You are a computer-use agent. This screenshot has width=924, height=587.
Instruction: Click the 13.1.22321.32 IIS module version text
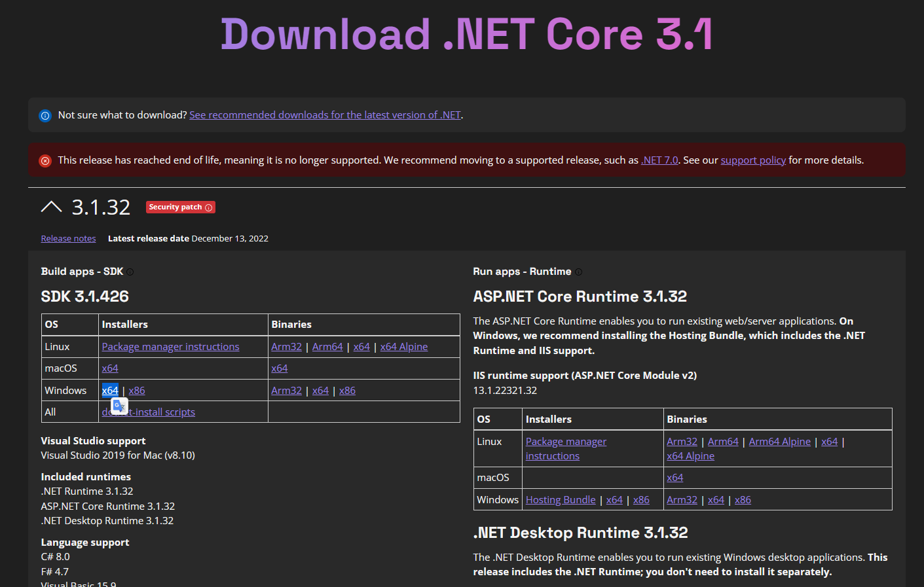click(x=505, y=391)
